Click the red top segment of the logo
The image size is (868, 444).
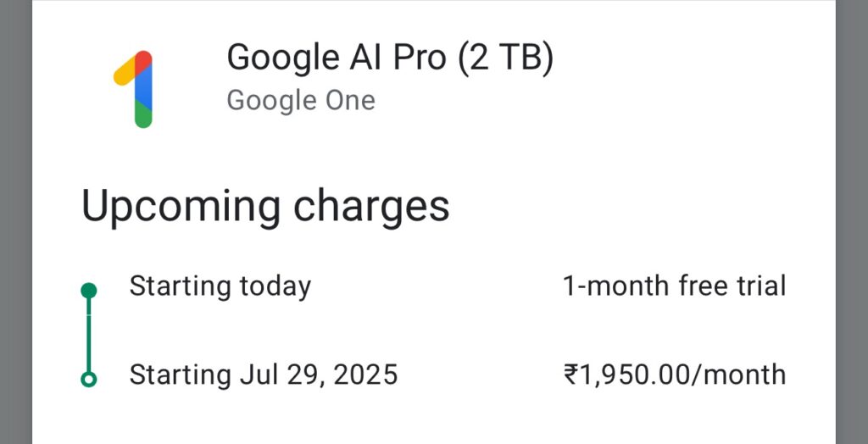coord(144,60)
